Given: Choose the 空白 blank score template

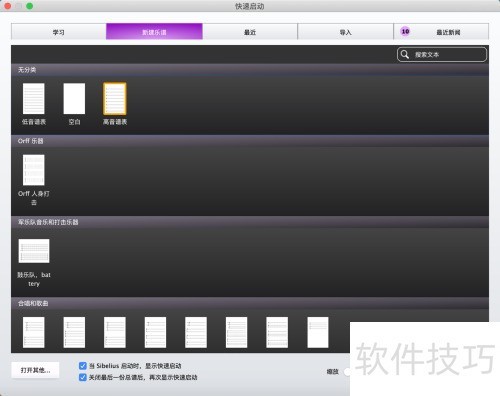Looking at the screenshot, I should coord(74,99).
